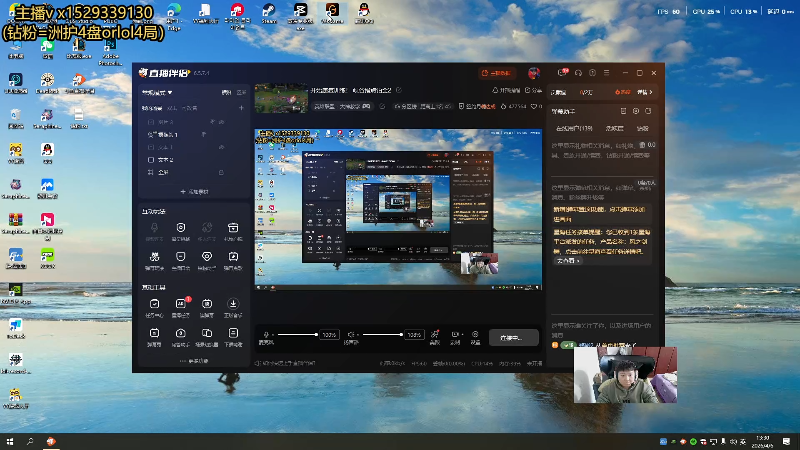Click the microphone icon beside volume slider
The height and width of the screenshot is (450, 800).
(266, 335)
